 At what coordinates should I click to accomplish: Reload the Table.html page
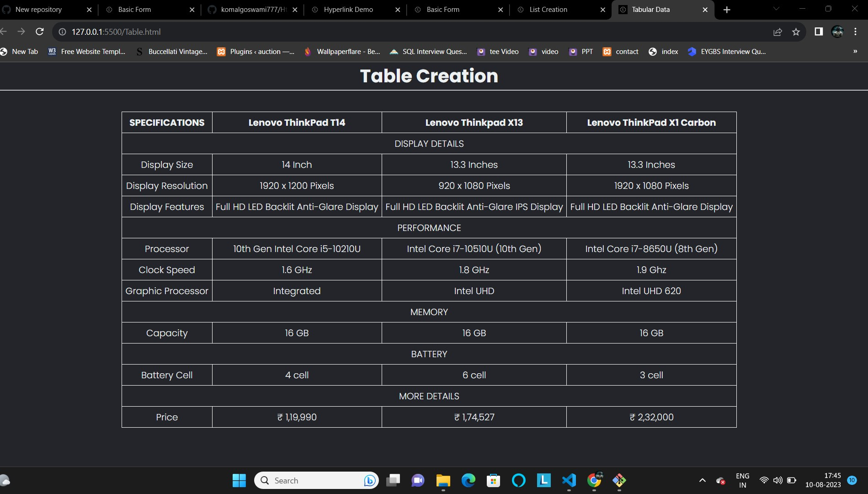click(40, 32)
